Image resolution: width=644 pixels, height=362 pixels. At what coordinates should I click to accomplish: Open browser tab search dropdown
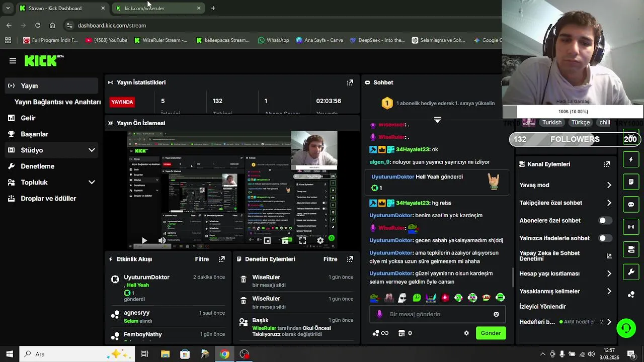[x=8, y=8]
